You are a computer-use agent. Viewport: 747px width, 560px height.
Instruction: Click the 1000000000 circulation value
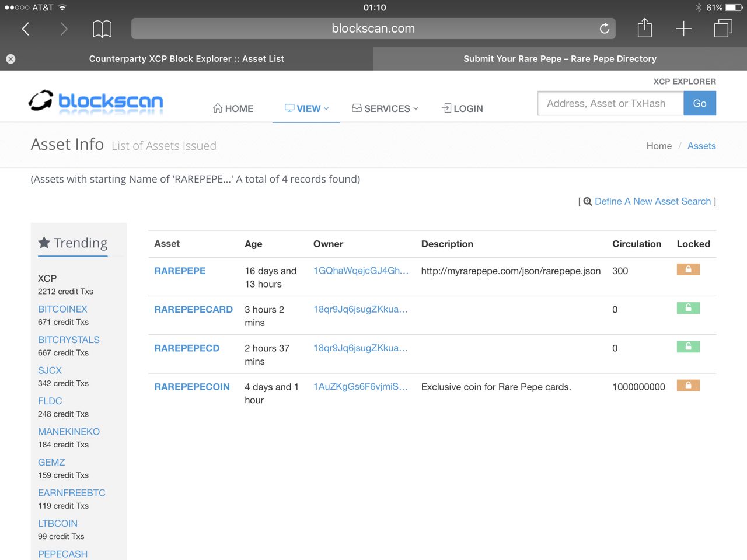point(638,387)
